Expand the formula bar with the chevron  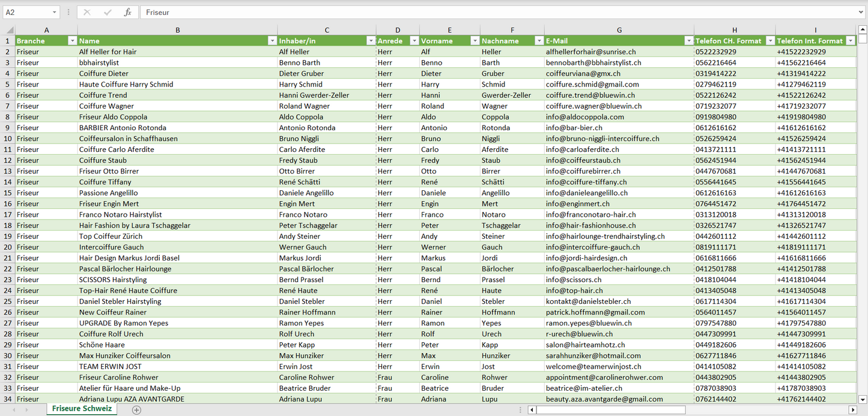point(861,12)
